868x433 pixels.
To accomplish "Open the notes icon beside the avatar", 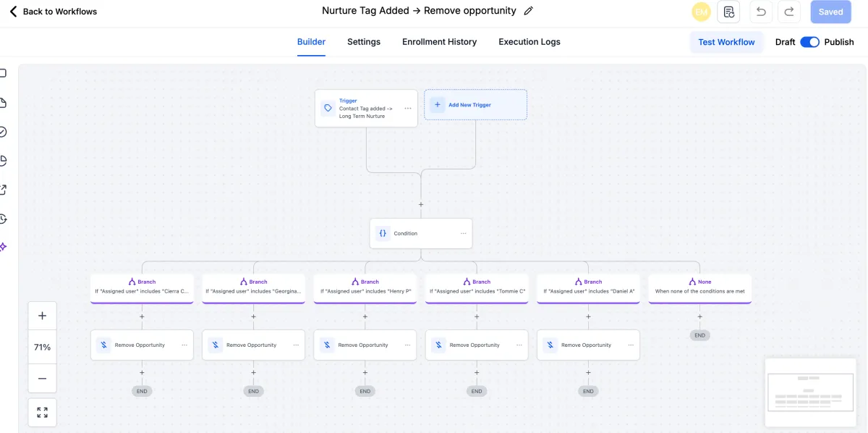I will [729, 12].
